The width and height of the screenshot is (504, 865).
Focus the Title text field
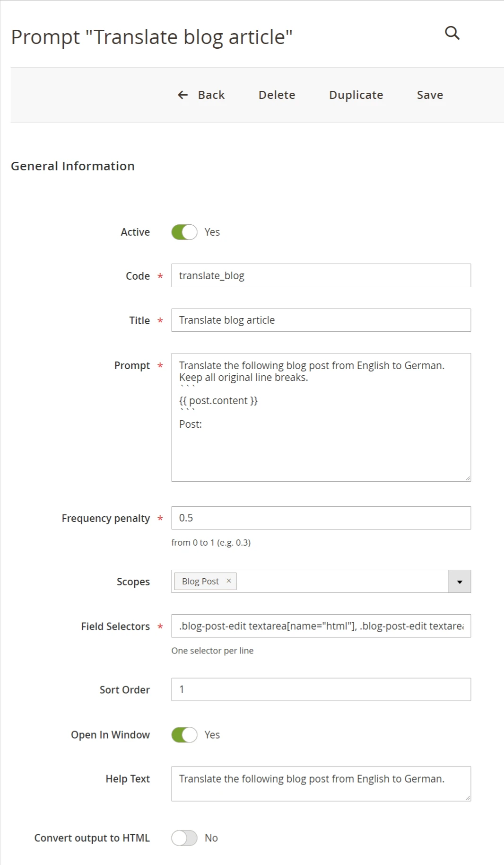click(321, 320)
